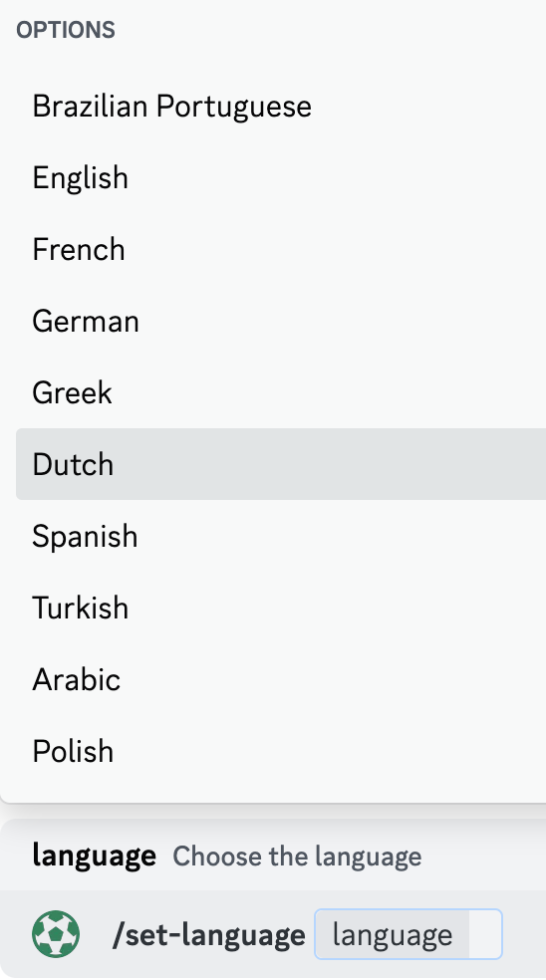This screenshot has height=980, width=546.
Task: Focus the empty value area of language pill
Action: [x=484, y=934]
